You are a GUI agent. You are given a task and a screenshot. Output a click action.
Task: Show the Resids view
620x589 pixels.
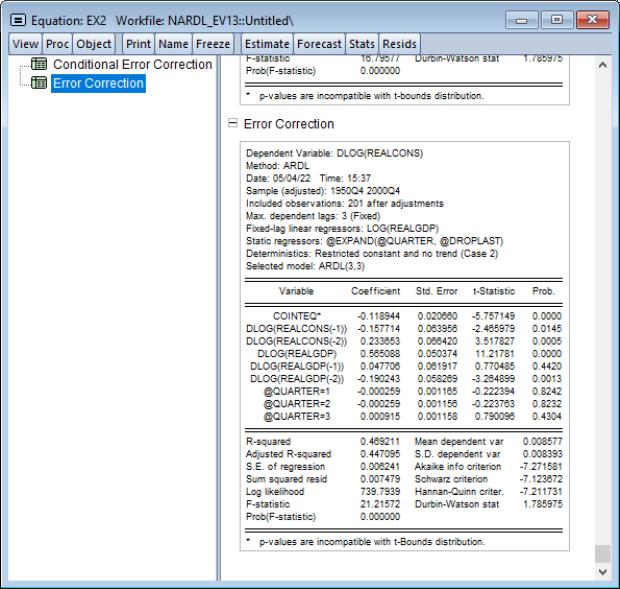(399, 43)
